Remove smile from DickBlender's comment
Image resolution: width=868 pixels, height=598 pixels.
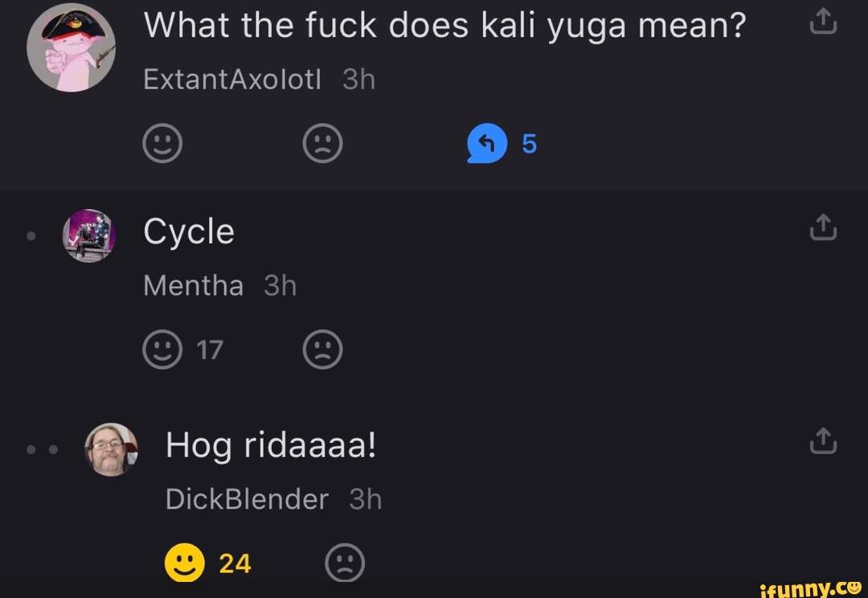(x=184, y=563)
